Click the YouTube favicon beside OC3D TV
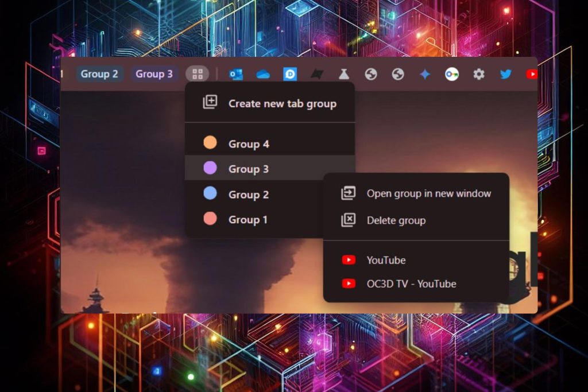Image resolution: width=588 pixels, height=392 pixels. 349,284
